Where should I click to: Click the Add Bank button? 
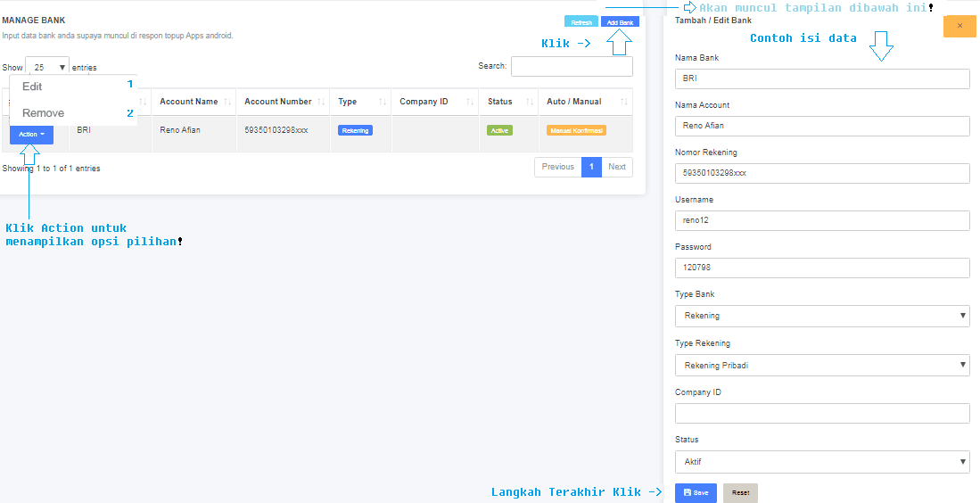click(x=620, y=22)
